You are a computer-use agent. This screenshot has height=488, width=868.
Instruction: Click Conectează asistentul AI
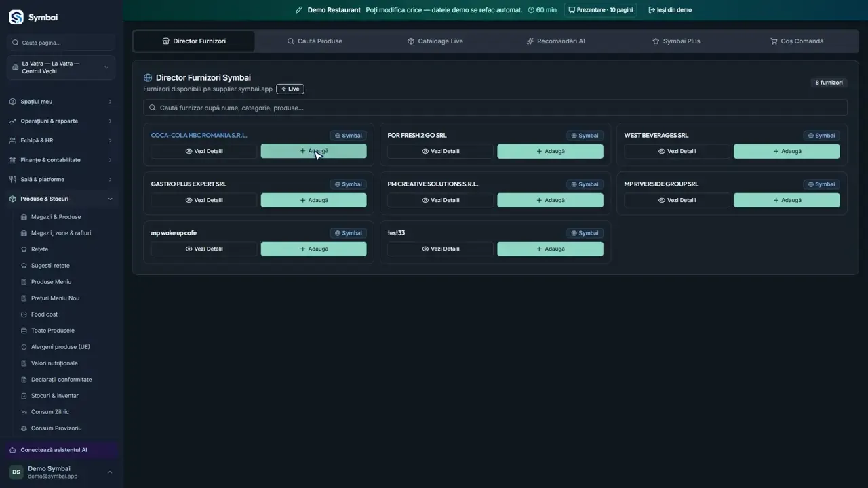tap(61, 450)
